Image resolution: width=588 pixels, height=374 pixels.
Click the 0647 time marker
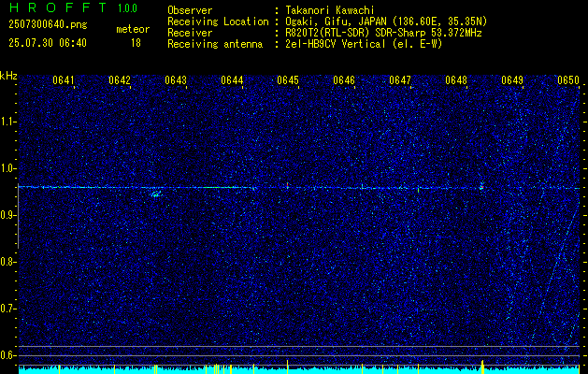pos(400,80)
